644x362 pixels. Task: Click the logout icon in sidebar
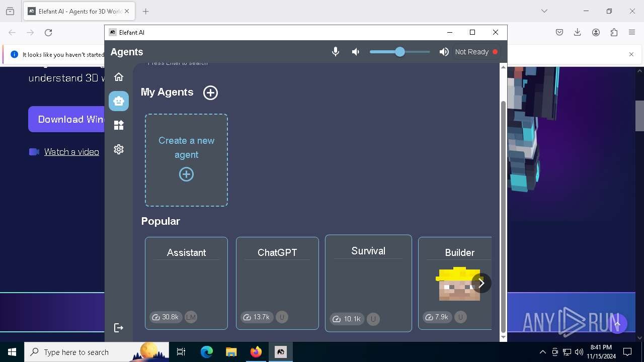[x=119, y=328]
